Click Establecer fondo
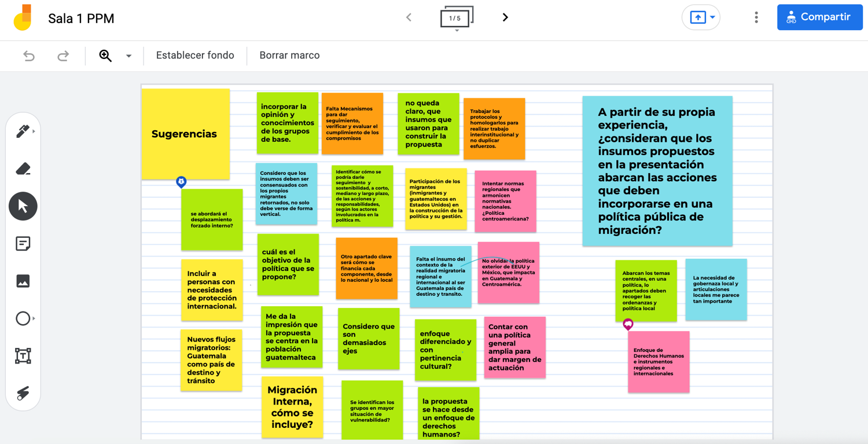The width and height of the screenshot is (868, 444). [x=195, y=56]
